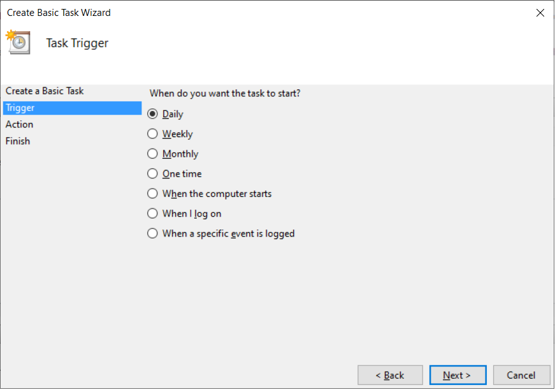Click the Task Scheduler clock wizard icon

18,42
